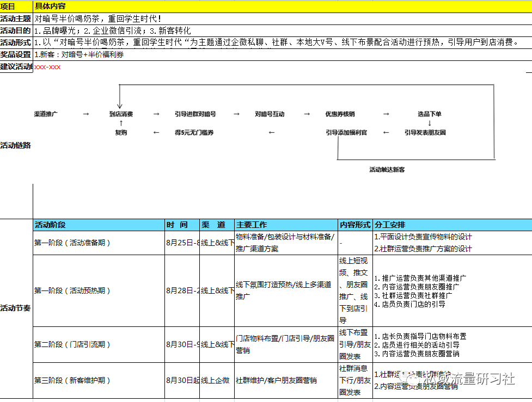Select the "优惠券核销" flowchart step
The height and width of the screenshot is (402, 532).
[340, 114]
